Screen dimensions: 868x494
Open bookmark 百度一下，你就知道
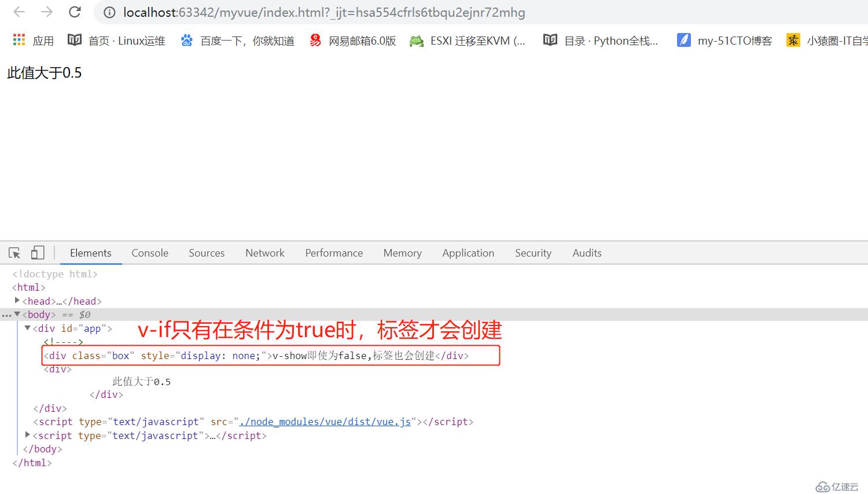tap(237, 40)
